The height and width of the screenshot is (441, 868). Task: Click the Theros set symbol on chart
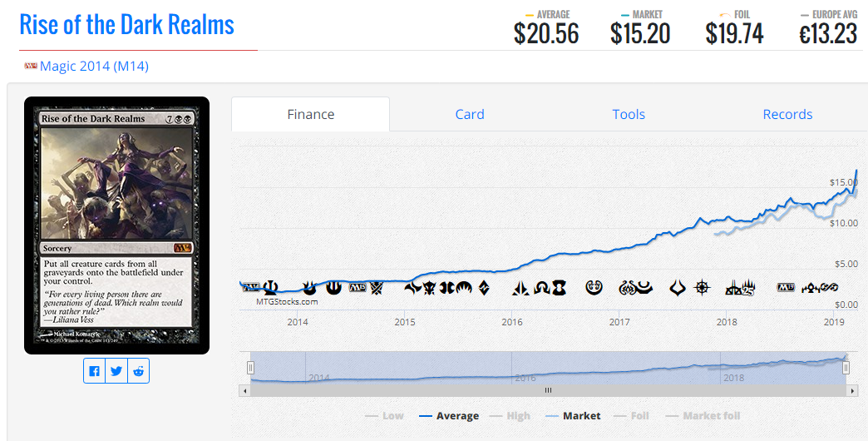(271, 288)
